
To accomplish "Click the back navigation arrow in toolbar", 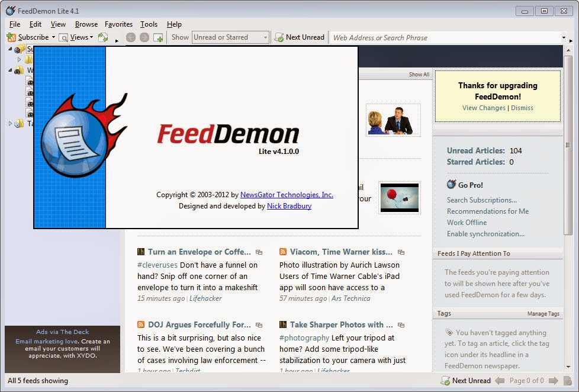I will pos(131,37).
